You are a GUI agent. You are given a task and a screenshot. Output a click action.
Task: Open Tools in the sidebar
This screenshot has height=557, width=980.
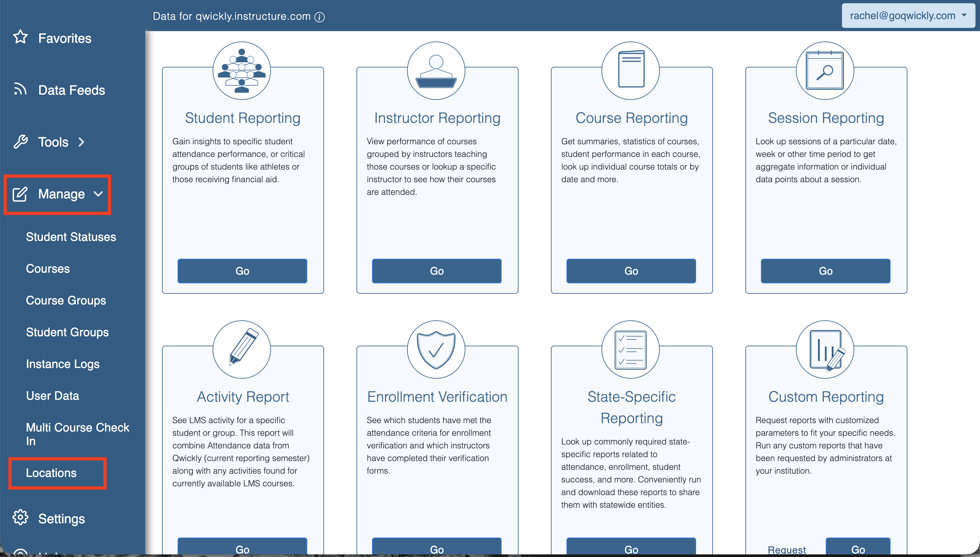tap(53, 142)
